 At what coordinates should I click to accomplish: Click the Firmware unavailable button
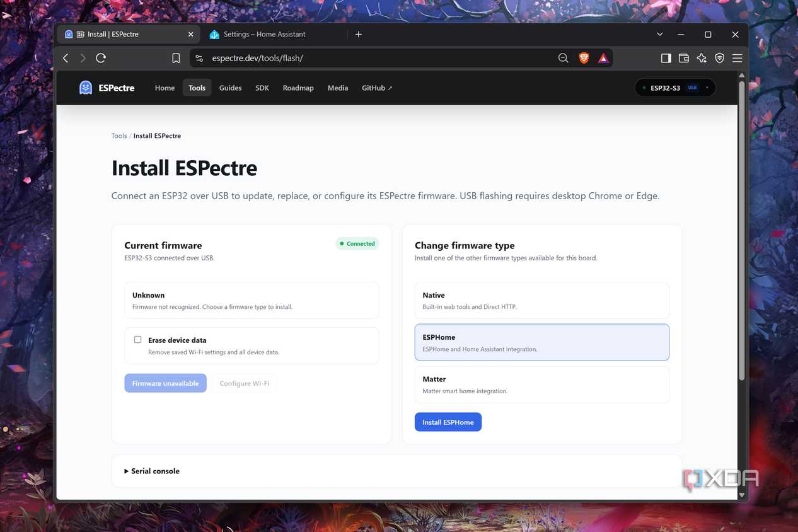(165, 383)
